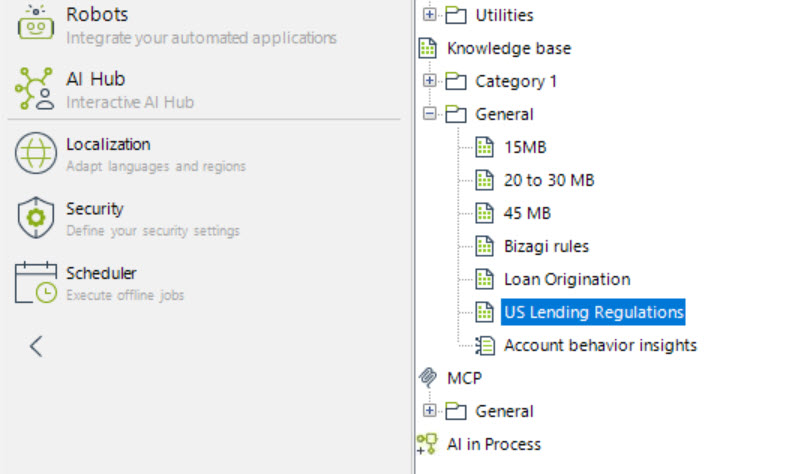Screen dimensions: 812x474
Task: Expand the General folder under MCP
Action: [x=430, y=411]
